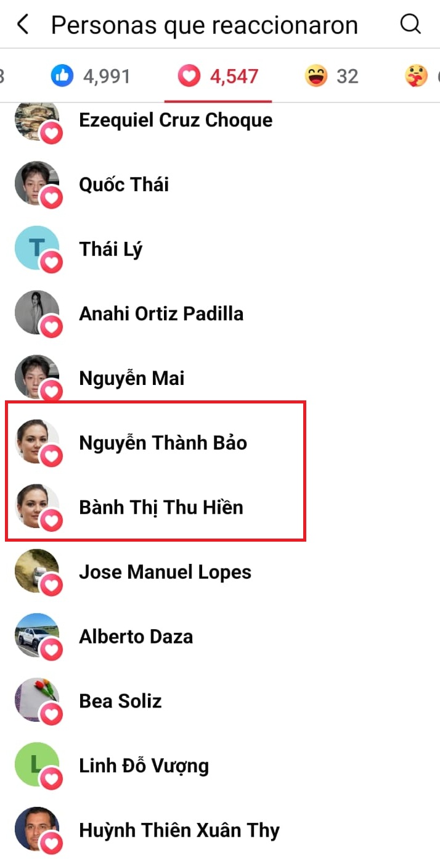Select the Love reactions tab 4,547
The width and height of the screenshot is (440, 868).
(x=218, y=76)
